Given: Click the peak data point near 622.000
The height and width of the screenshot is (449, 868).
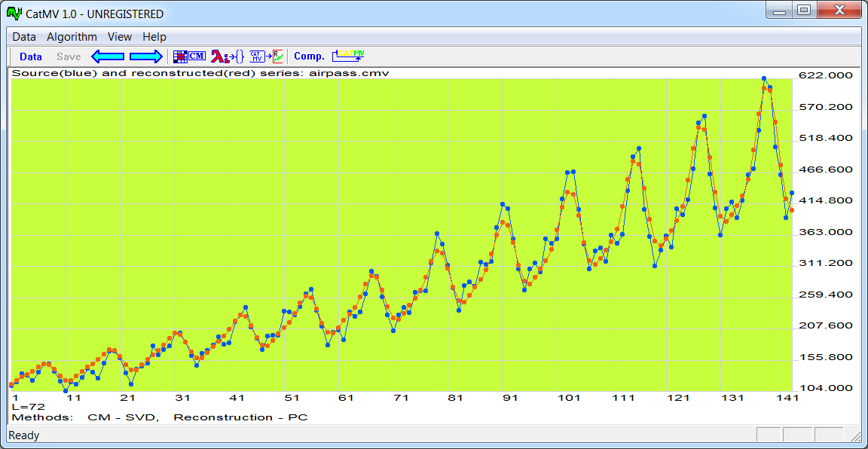Looking at the screenshot, I should coord(764,78).
